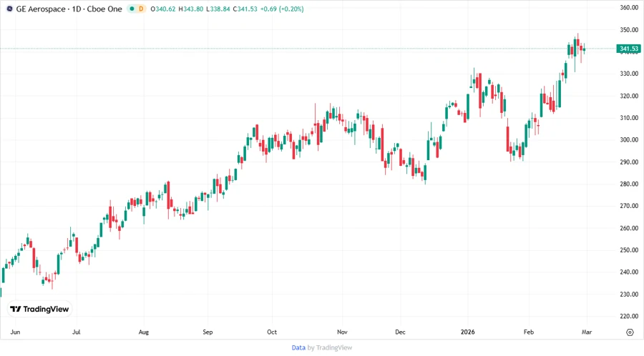The height and width of the screenshot is (356, 644).
Task: Click the Jul label on time axis
Action: click(x=77, y=332)
